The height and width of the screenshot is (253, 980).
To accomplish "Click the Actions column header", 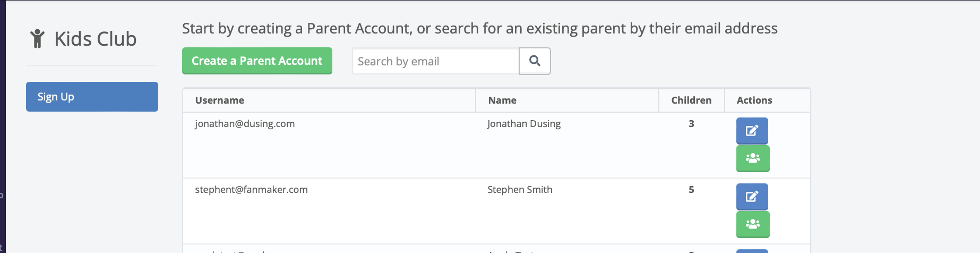I will tap(754, 100).
